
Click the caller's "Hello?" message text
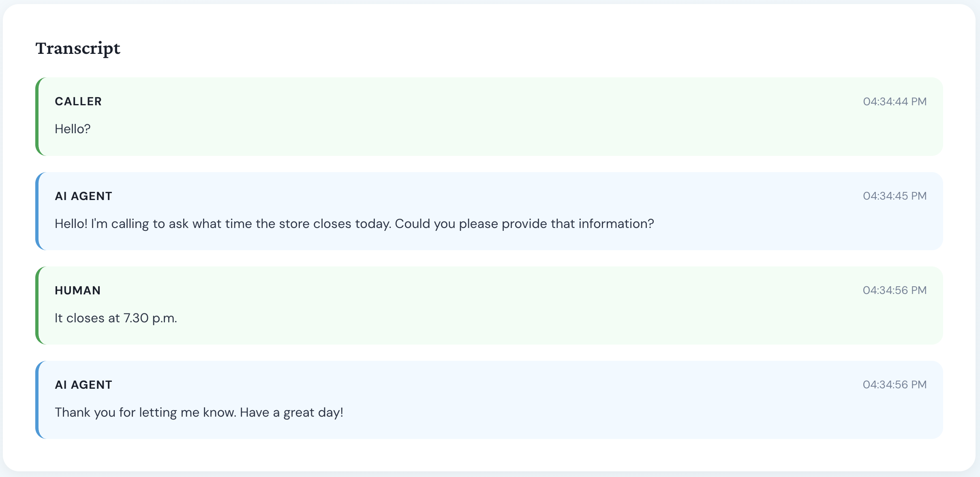73,129
